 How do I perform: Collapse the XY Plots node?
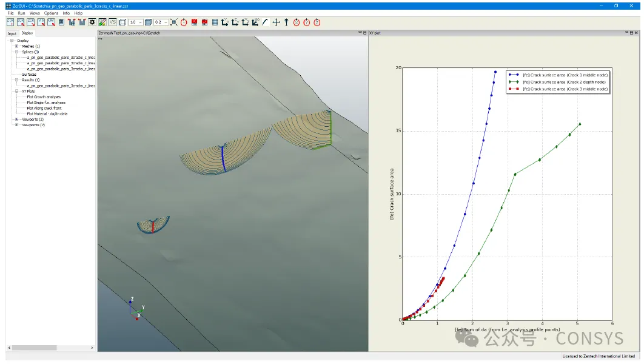17,91
